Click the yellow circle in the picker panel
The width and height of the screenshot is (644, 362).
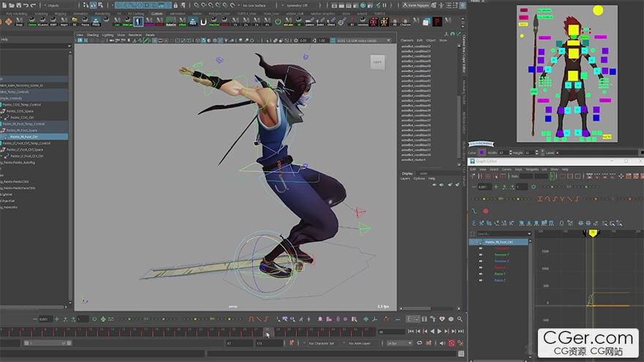tap(598, 10)
